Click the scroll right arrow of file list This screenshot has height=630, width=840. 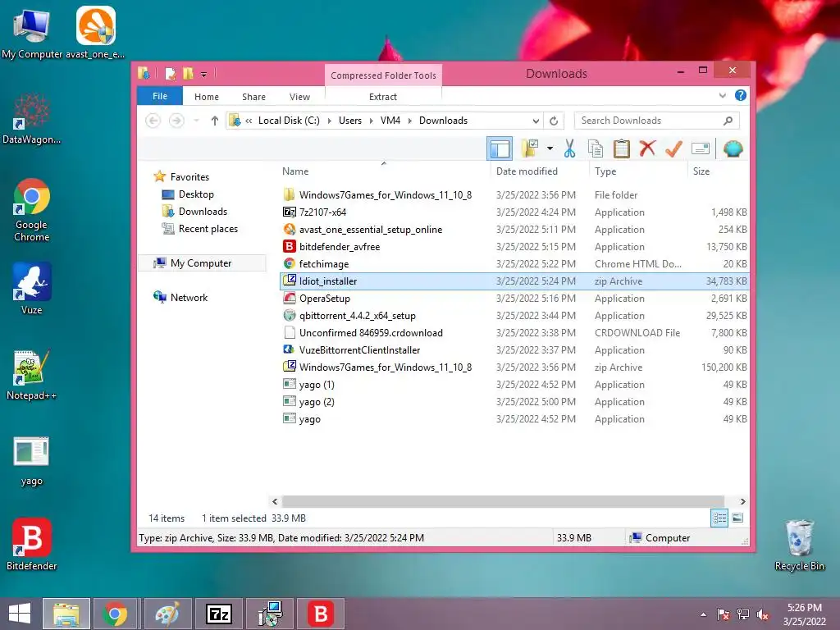tap(742, 501)
